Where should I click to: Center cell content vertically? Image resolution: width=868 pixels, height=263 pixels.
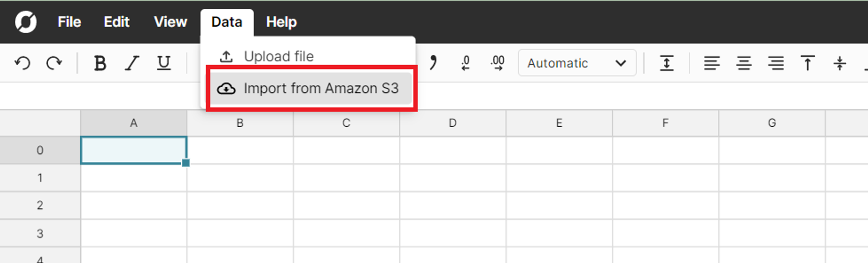[839, 63]
